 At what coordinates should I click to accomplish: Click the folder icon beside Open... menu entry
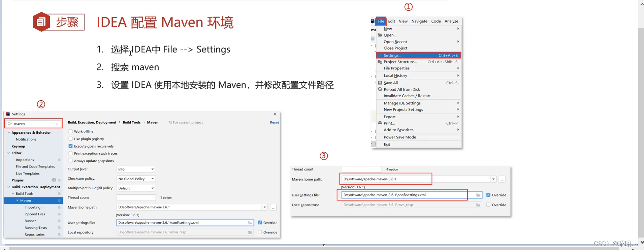click(380, 35)
